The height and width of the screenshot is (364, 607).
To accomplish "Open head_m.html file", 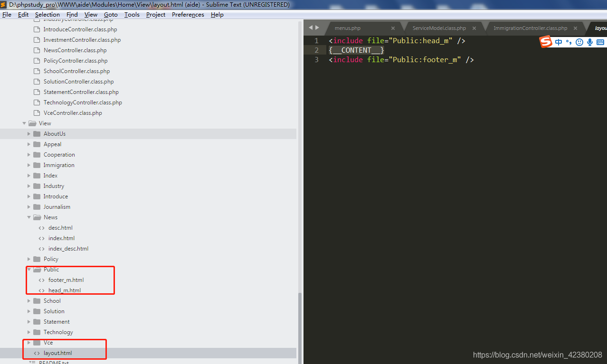I will click(x=65, y=290).
